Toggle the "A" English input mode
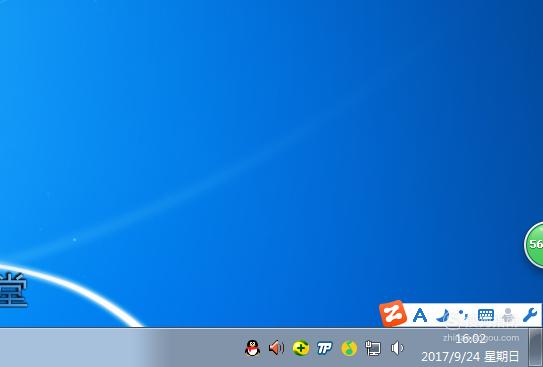543x367 pixels. pyautogui.click(x=420, y=315)
